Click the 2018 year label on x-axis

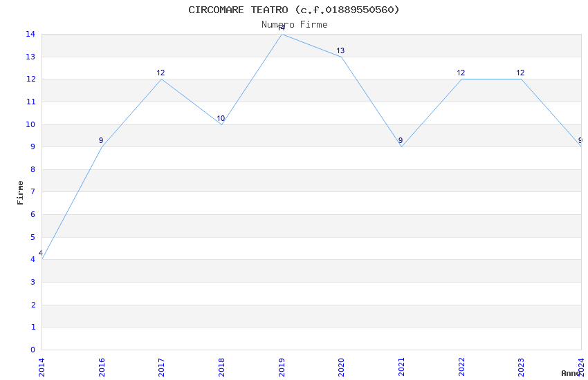point(221,368)
